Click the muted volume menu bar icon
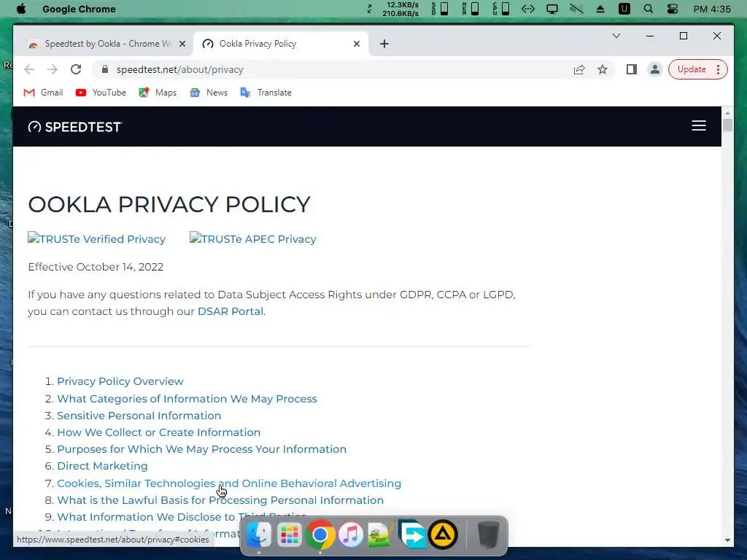747x560 pixels. 576,9
